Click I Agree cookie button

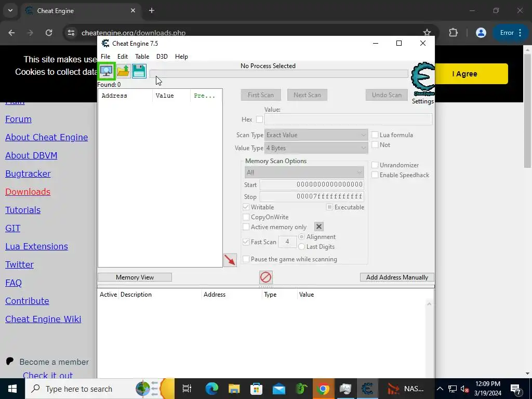click(x=471, y=74)
